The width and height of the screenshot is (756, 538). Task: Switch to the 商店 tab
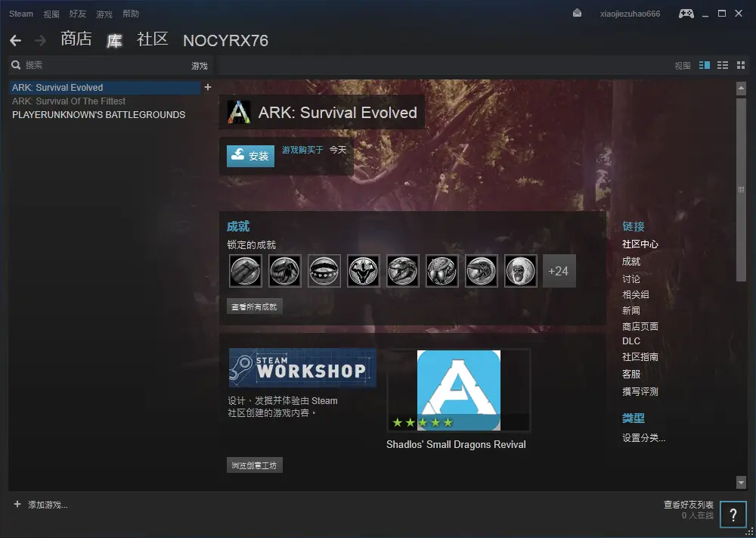click(76, 39)
